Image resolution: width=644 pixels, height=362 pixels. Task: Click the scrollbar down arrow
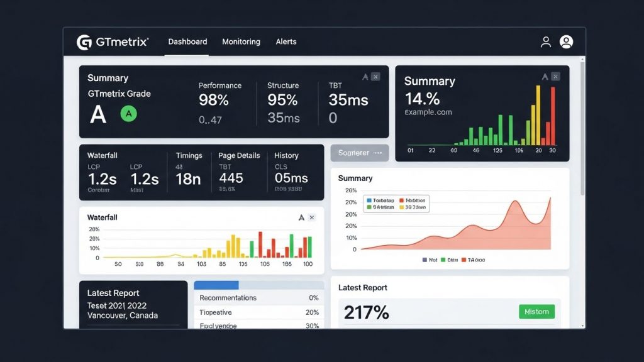[x=582, y=326]
